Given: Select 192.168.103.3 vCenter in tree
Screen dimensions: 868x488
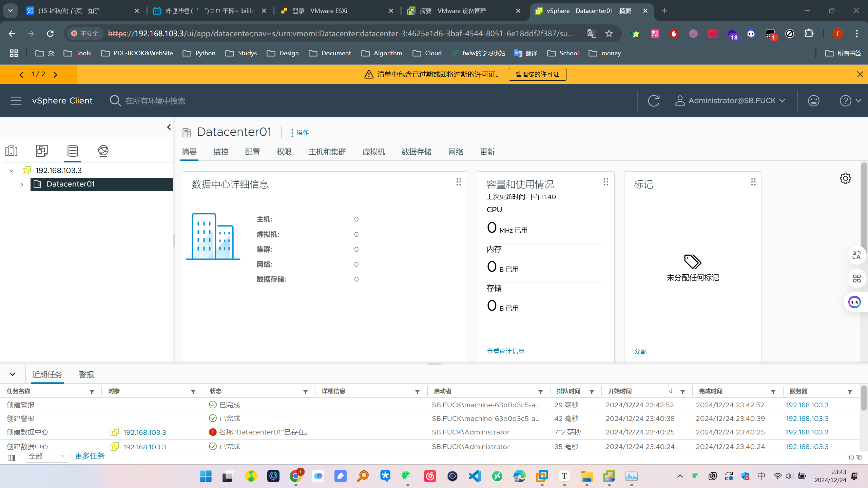Looking at the screenshot, I should pyautogui.click(x=59, y=170).
